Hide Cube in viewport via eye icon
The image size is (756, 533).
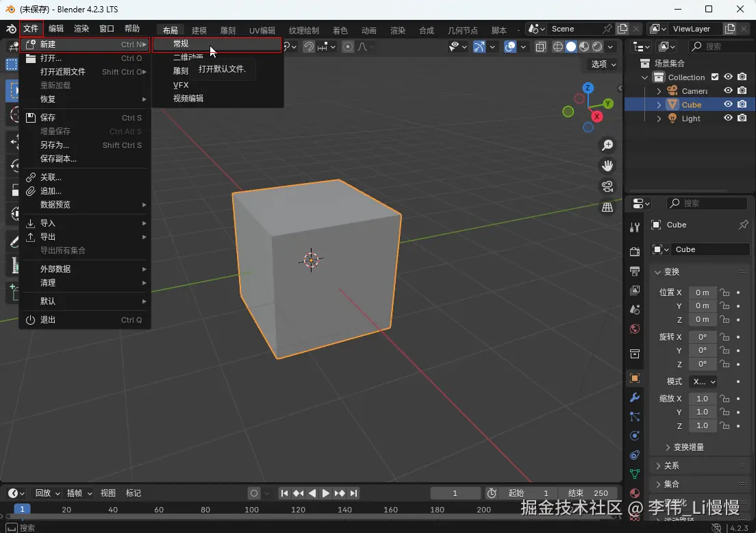729,105
